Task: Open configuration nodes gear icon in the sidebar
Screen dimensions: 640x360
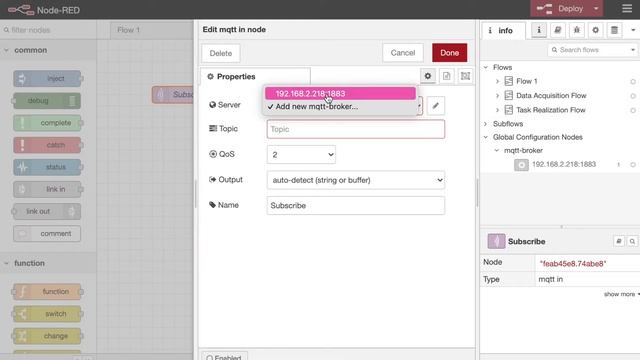Action: pyautogui.click(x=596, y=30)
